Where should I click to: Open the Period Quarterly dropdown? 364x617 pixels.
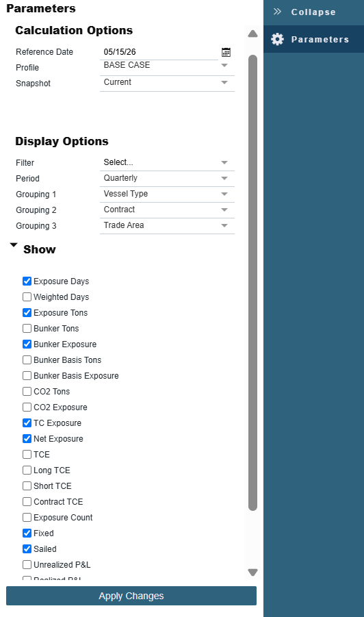pos(167,178)
